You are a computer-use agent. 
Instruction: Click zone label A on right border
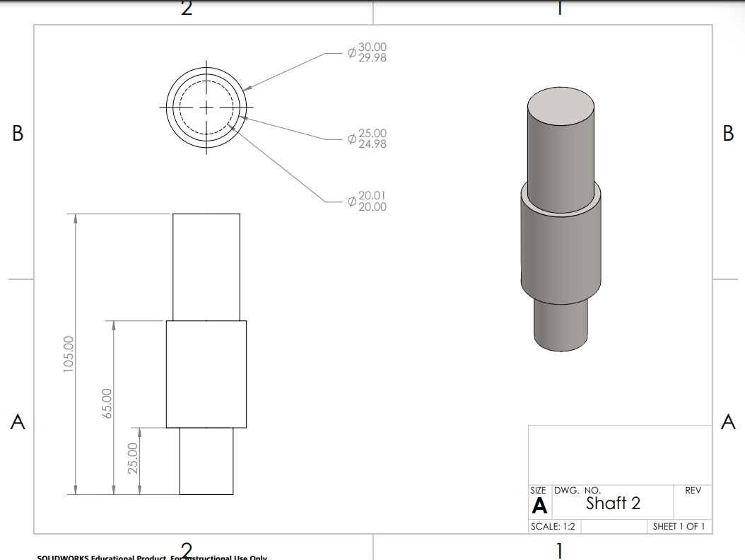727,420
